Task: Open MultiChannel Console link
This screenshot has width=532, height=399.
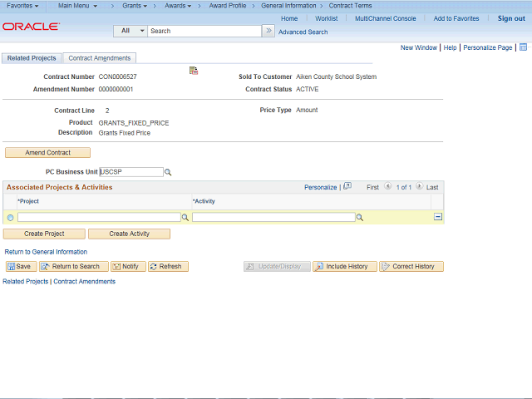Action: [386, 18]
